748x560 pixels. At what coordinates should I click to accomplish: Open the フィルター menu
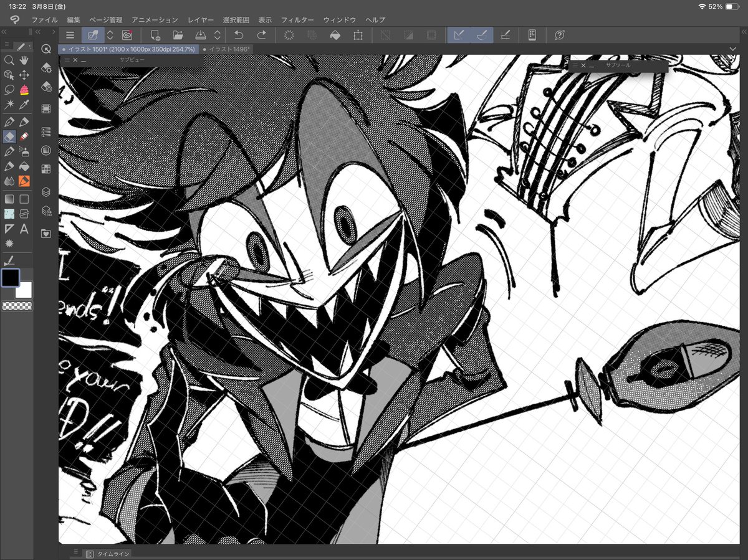[297, 20]
